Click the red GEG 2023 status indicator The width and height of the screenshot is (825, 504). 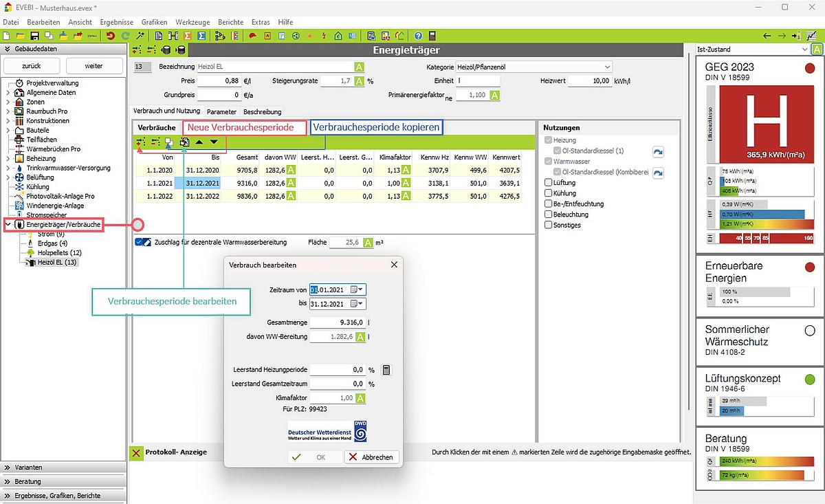click(809, 67)
